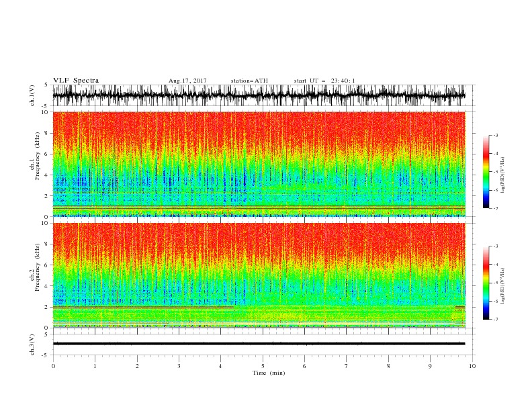Click the time axis tick label "1"
The image size is (532, 411).
(x=95, y=366)
